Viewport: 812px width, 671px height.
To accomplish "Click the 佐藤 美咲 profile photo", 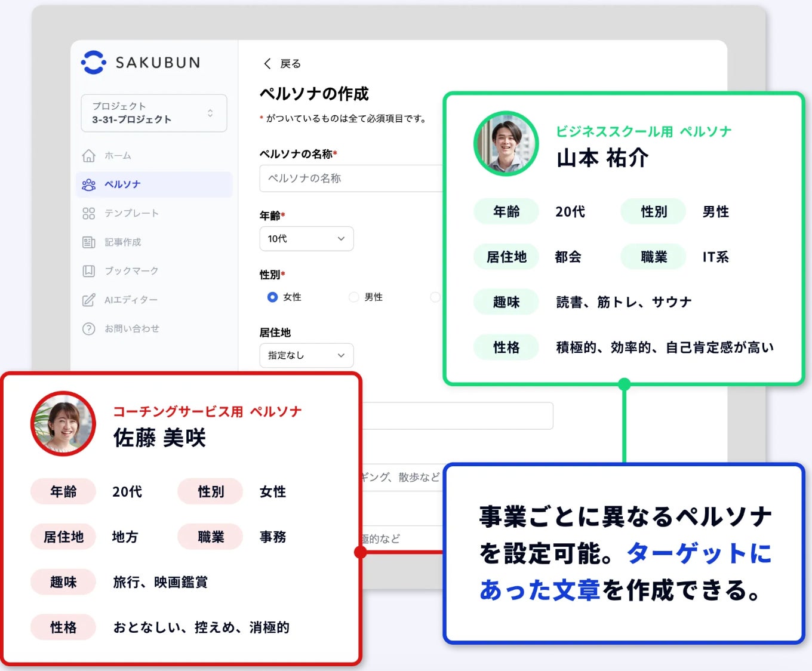I will click(x=63, y=424).
